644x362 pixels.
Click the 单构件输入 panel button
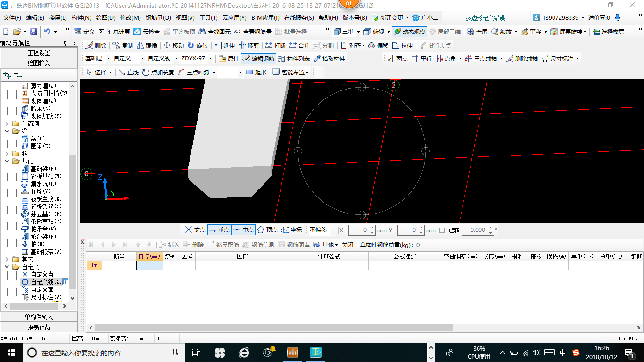tap(39, 317)
